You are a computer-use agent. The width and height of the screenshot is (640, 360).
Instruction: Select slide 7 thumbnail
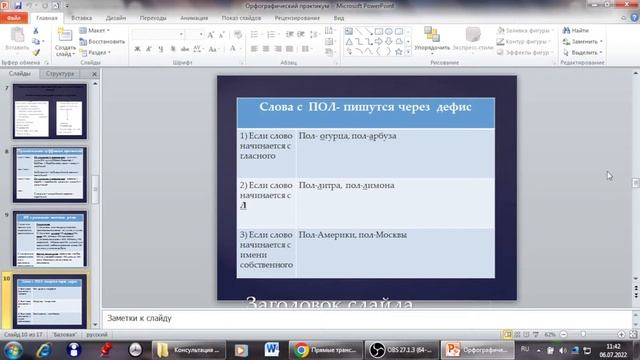point(50,111)
